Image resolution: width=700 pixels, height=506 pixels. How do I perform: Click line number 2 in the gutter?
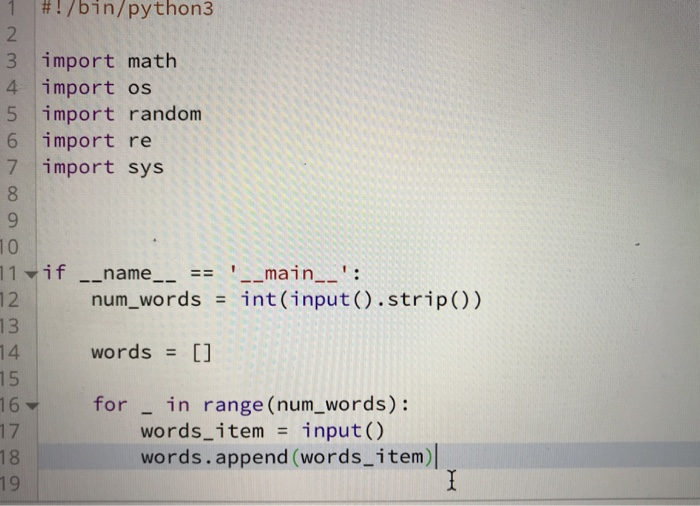click(x=12, y=34)
